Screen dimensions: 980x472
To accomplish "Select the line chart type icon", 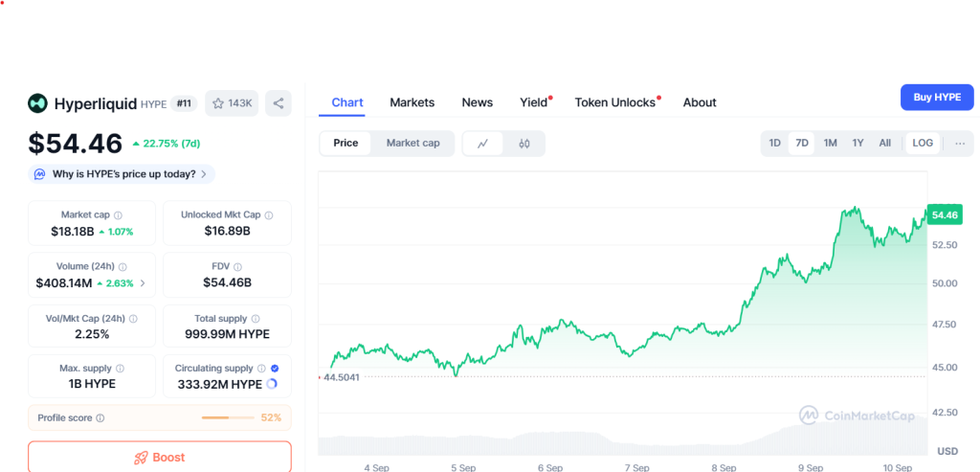I will [x=483, y=144].
